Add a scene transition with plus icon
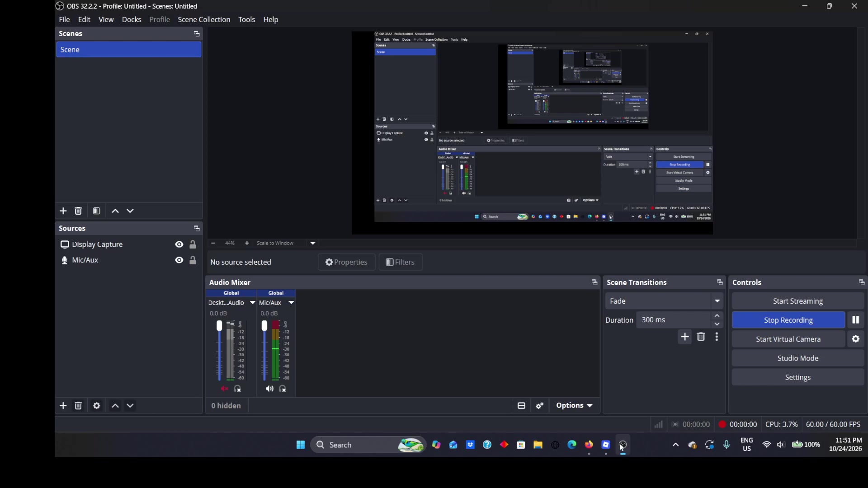The height and width of the screenshot is (488, 868). 685,338
